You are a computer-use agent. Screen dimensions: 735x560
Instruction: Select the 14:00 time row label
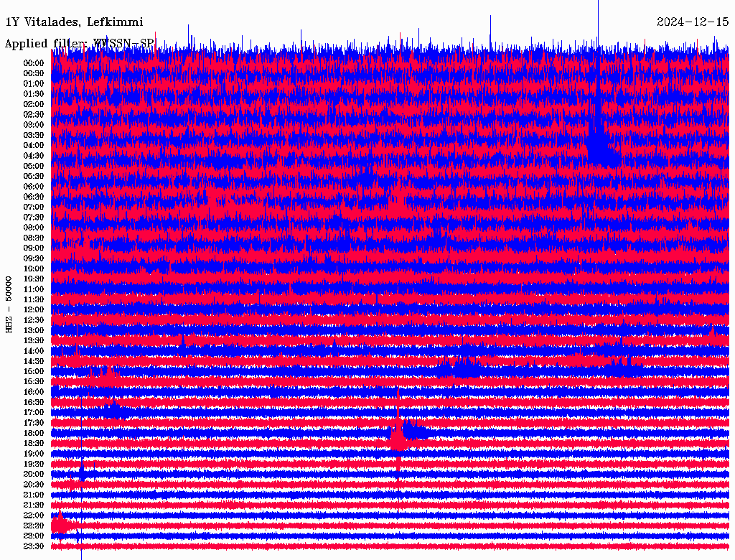[34, 351]
